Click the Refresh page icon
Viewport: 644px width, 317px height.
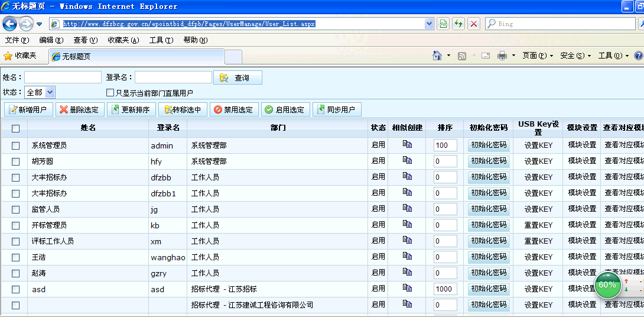pos(458,24)
